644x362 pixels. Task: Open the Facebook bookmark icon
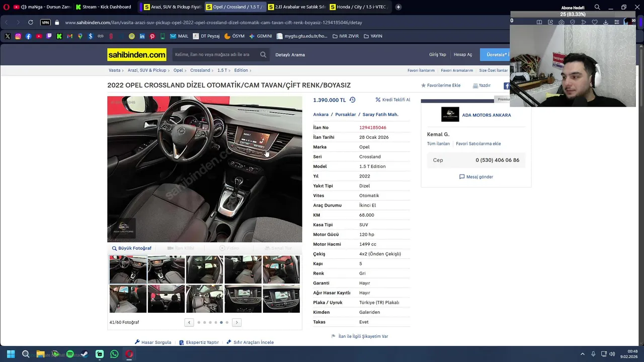coord(28,36)
